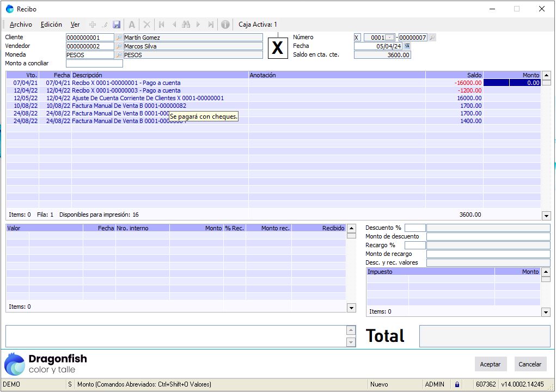Click the Save floppy disk icon
The height and width of the screenshot is (392, 556).
(x=117, y=24)
